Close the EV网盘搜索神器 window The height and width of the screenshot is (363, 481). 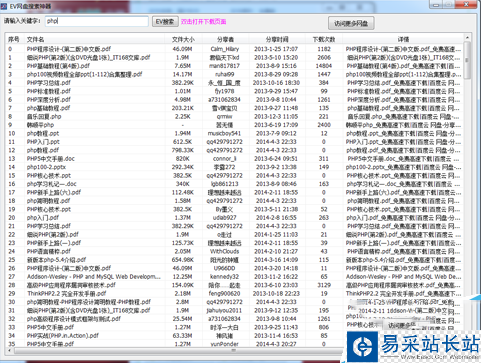[466, 4]
